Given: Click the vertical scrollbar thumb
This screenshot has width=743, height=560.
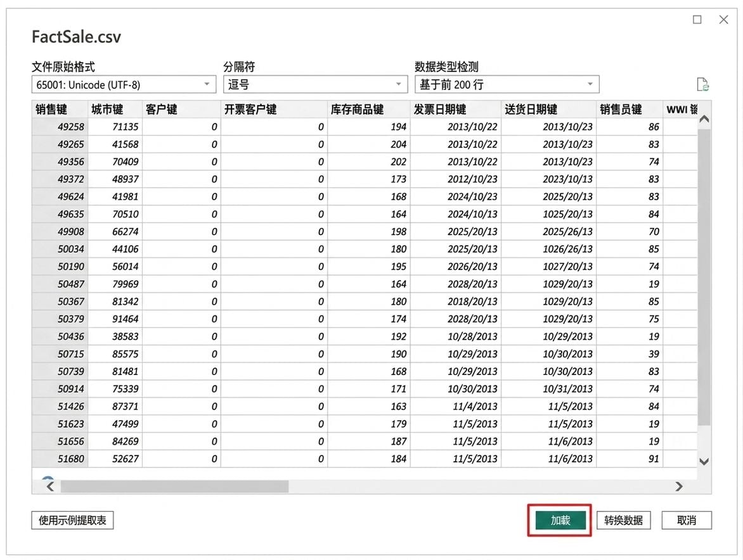Looking at the screenshot, I should point(704,276).
